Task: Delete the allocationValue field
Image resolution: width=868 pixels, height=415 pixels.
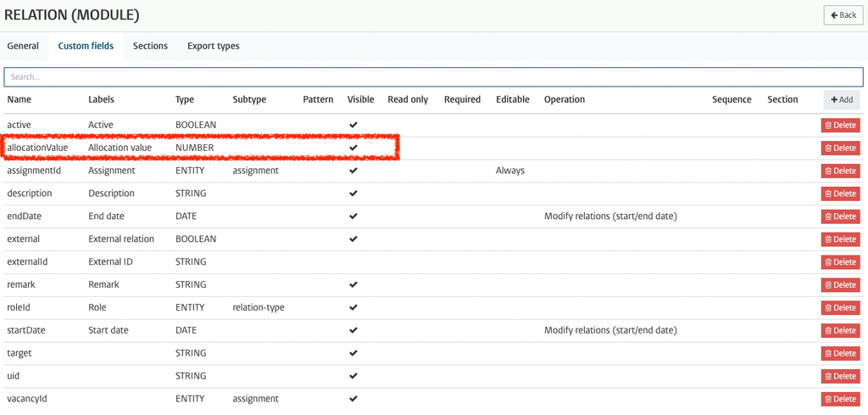Action: (x=840, y=148)
